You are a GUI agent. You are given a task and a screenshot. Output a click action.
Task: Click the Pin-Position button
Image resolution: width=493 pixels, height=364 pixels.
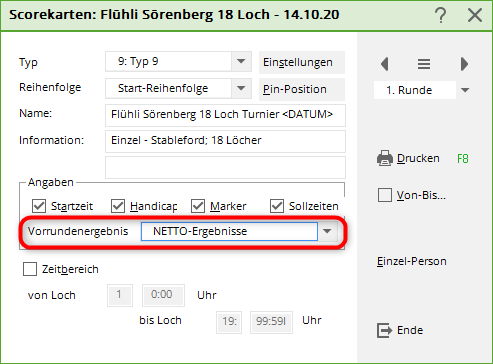click(x=302, y=89)
